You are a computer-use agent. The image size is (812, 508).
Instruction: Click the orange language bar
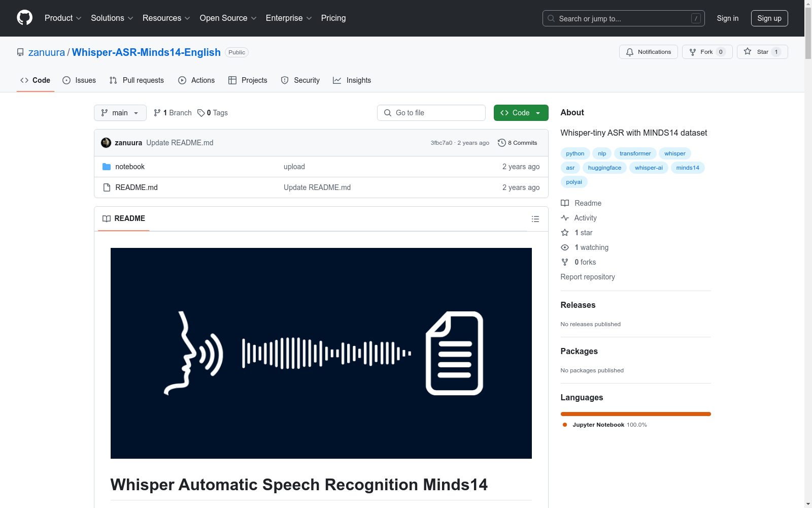pos(636,414)
